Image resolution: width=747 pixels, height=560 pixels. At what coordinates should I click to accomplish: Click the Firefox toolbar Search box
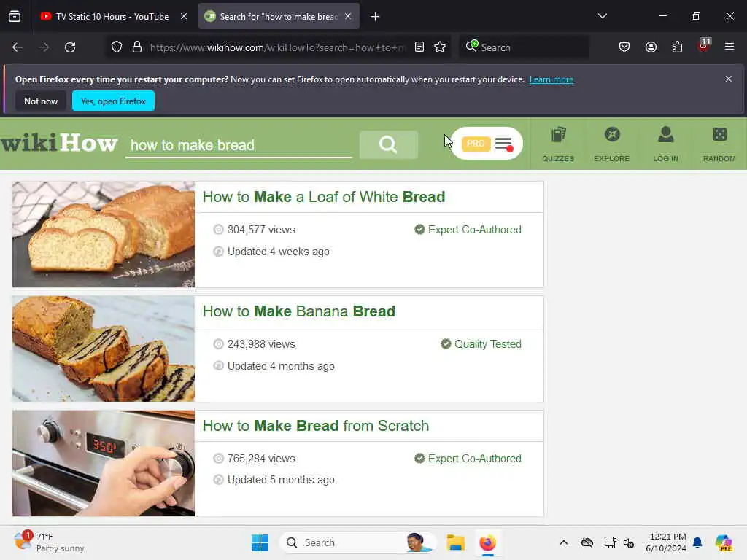pos(524,47)
